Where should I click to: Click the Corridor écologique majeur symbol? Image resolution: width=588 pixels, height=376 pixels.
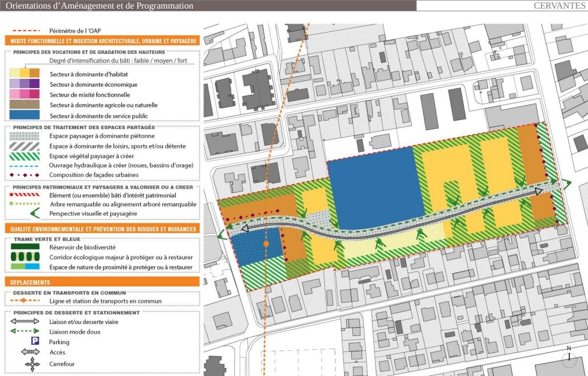tap(25, 257)
